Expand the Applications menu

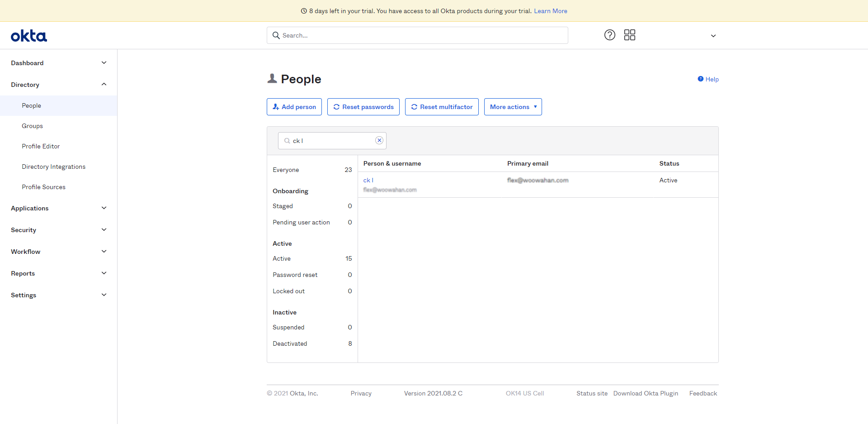(x=59, y=208)
